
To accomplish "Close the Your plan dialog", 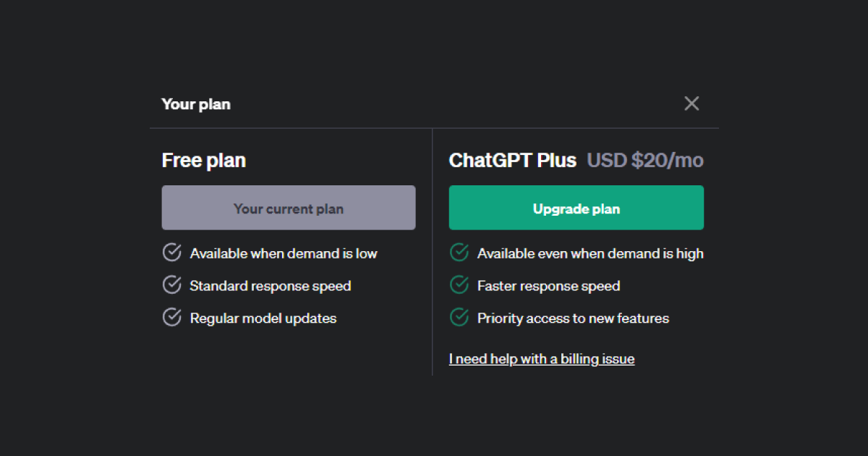I will [692, 104].
